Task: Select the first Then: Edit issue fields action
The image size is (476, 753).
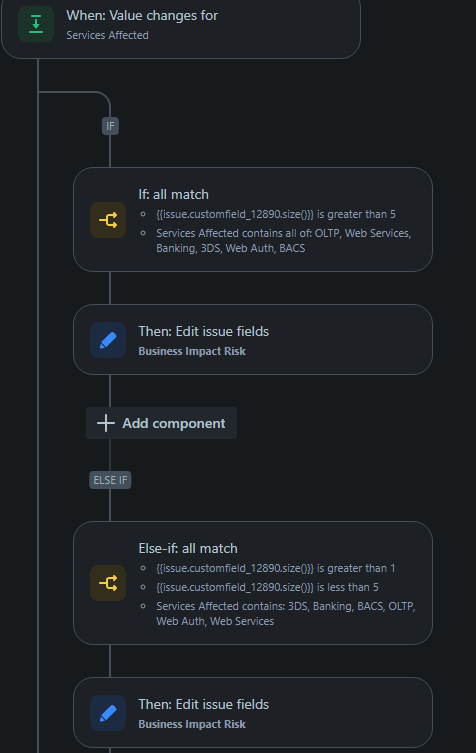Action: point(253,340)
